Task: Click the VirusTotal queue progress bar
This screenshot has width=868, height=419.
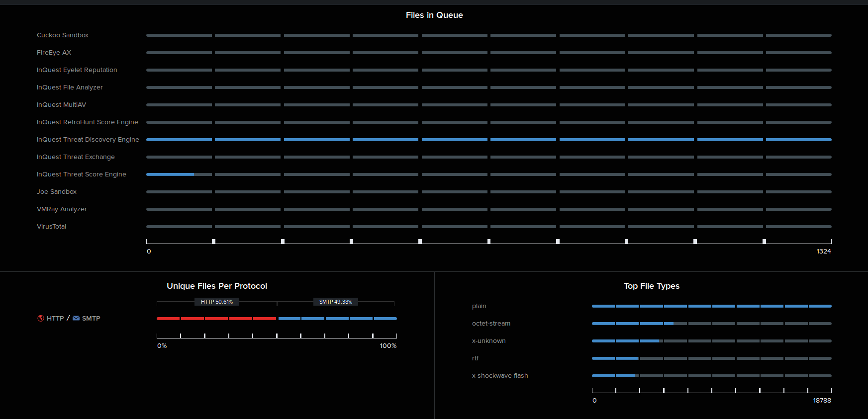Action: (x=489, y=227)
